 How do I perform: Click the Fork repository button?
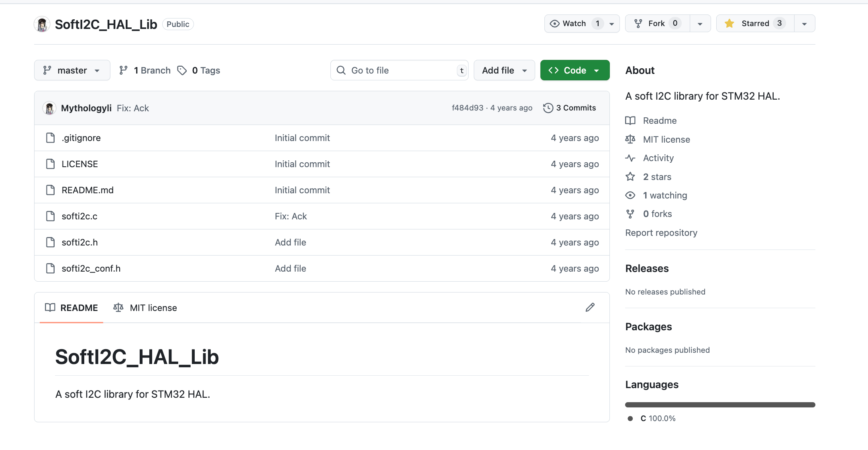[x=657, y=23]
